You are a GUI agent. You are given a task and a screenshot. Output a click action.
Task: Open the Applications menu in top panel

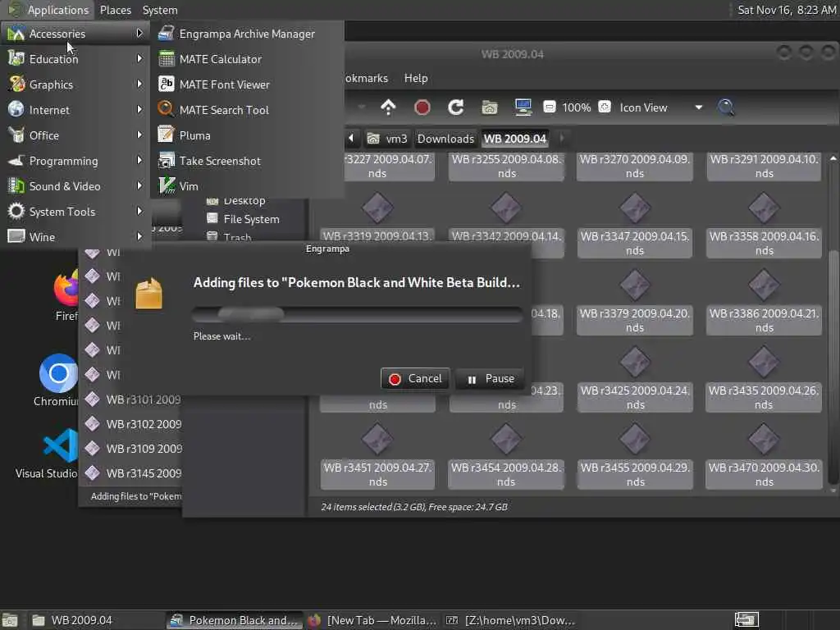[x=48, y=10]
